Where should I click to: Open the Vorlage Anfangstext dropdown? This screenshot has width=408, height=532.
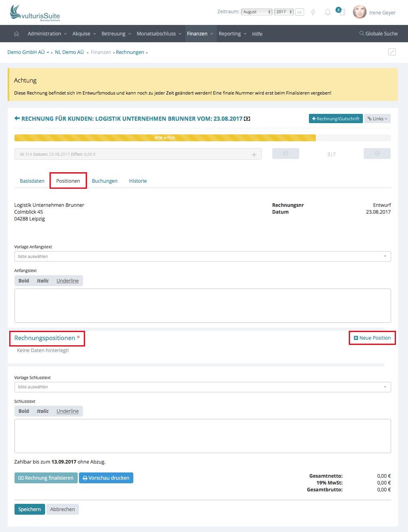[x=203, y=256]
